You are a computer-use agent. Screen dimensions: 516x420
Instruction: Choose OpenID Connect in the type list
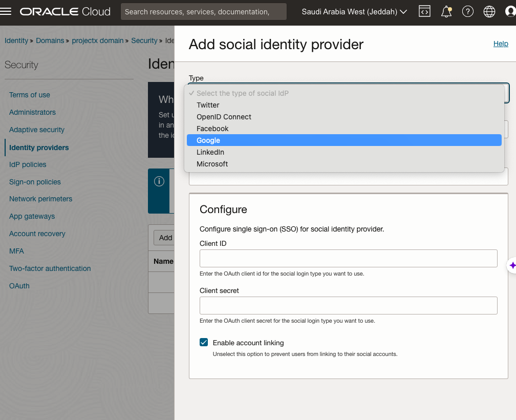pos(224,117)
